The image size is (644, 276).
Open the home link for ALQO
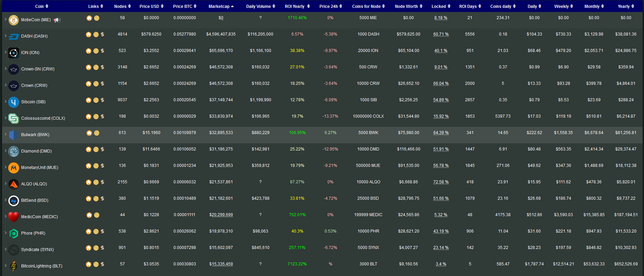click(x=89, y=182)
